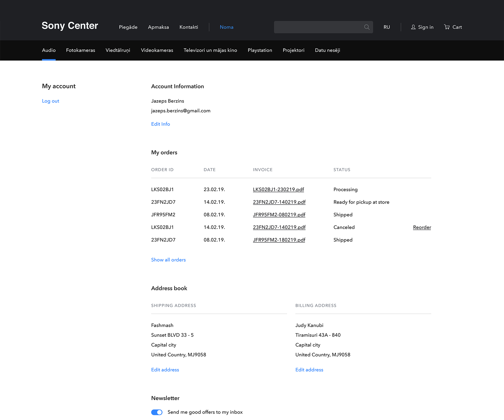Click the Edit Info link
Screen dimensions: 504x420
(x=161, y=124)
